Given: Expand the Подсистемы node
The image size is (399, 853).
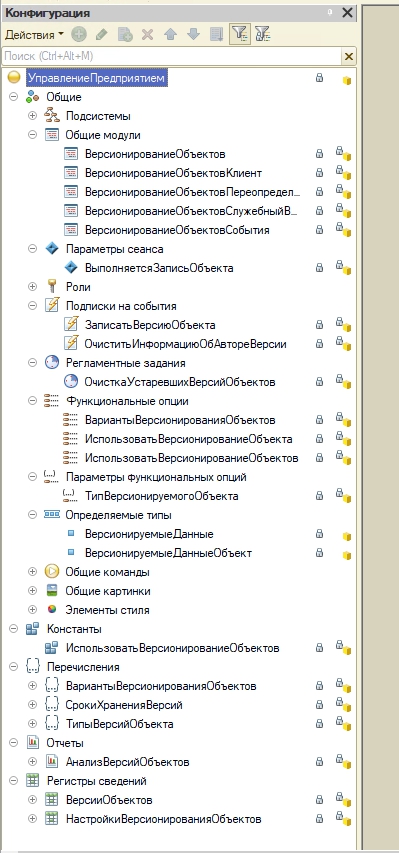Looking at the screenshot, I should pos(33,116).
